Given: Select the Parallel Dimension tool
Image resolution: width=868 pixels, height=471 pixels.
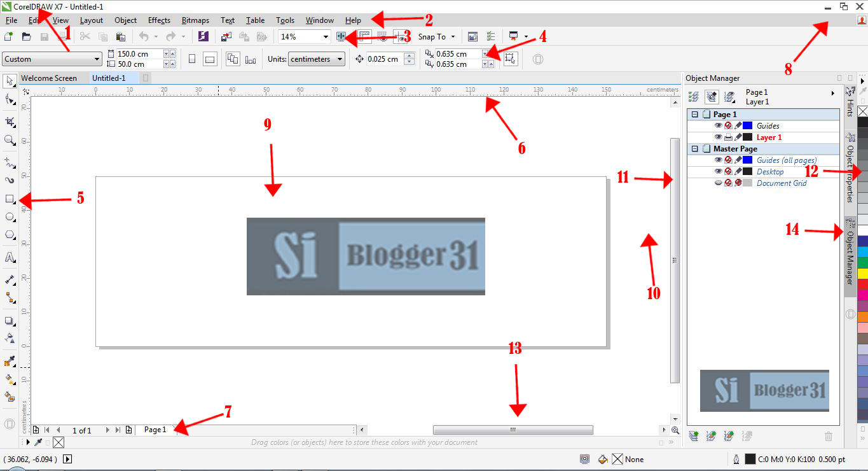Looking at the screenshot, I should pos(10,279).
